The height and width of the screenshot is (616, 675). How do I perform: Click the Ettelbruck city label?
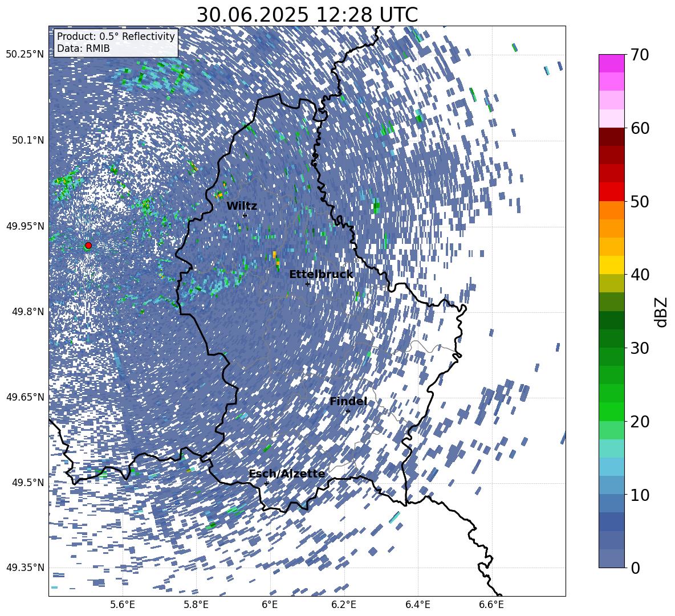tap(321, 275)
